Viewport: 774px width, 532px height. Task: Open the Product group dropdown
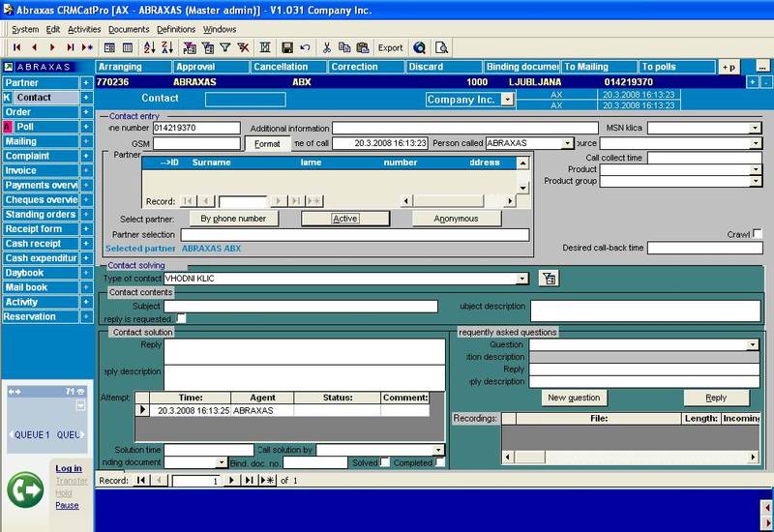[x=756, y=182]
